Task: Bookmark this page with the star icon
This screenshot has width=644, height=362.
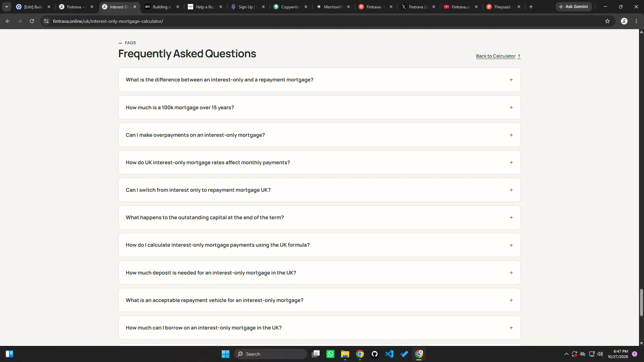Action: pos(607,21)
